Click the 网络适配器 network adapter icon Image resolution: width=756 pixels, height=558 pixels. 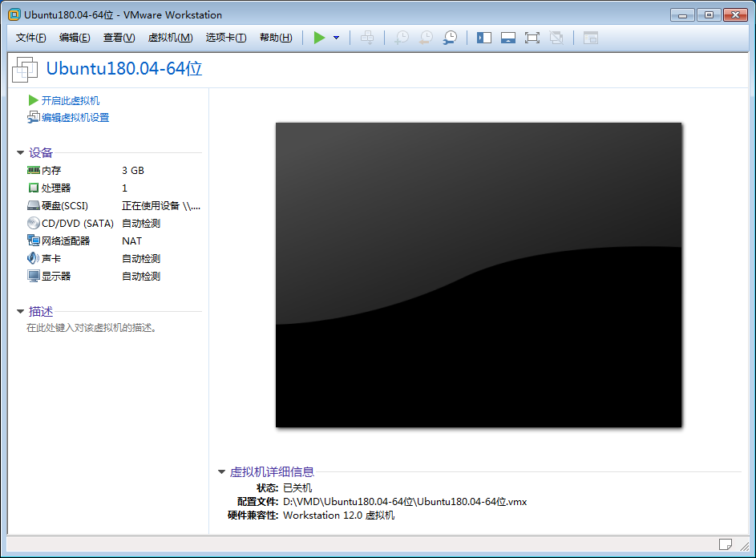click(33, 241)
